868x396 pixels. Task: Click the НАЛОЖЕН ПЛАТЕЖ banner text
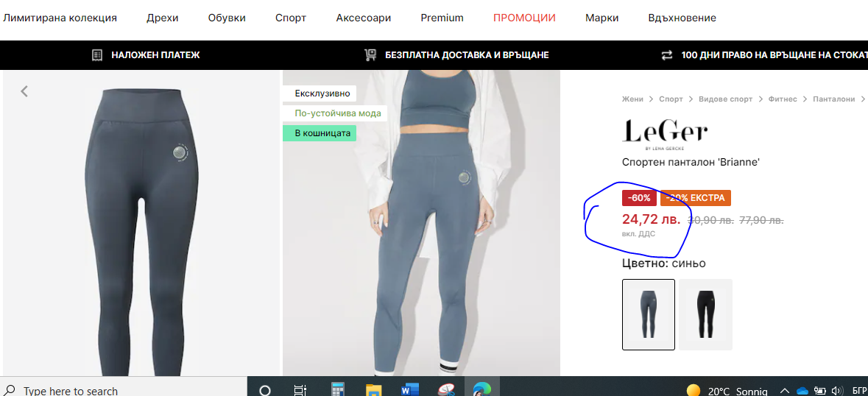[155, 54]
